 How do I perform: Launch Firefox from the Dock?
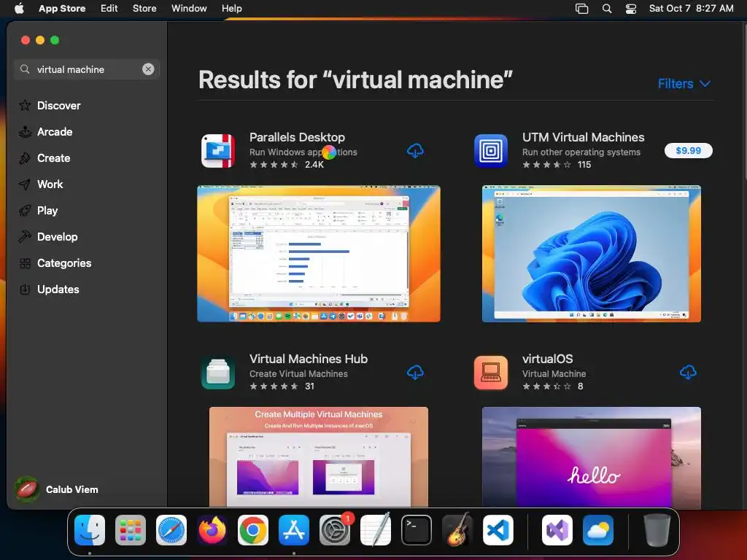click(212, 530)
